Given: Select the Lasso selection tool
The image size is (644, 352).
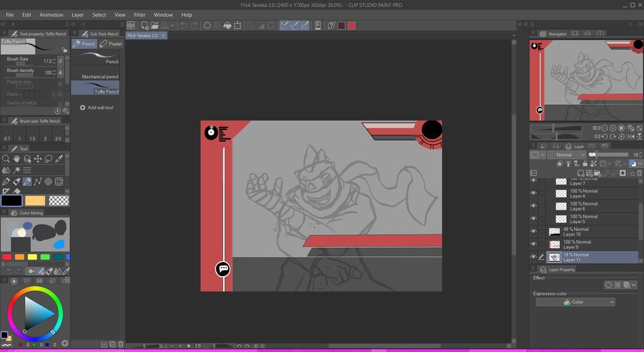Looking at the screenshot, I should (x=48, y=159).
